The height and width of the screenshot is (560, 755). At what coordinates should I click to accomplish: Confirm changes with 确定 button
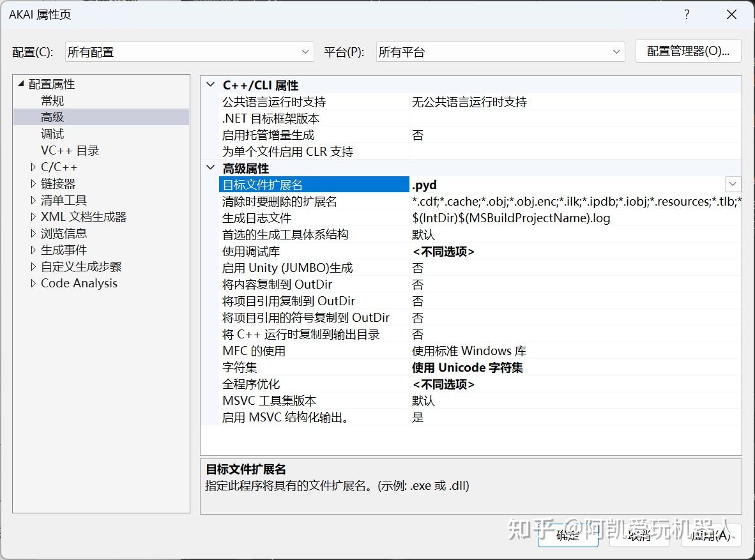pos(567,537)
